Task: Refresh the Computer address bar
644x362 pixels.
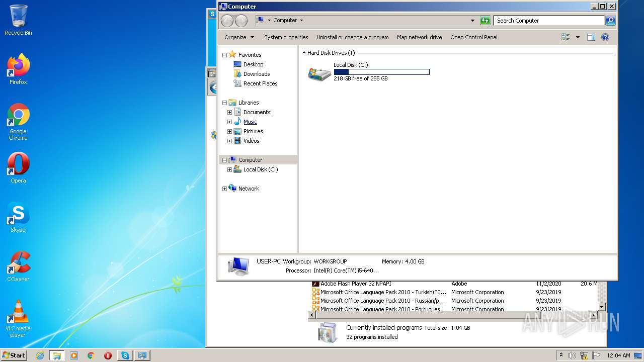Action: pos(485,21)
